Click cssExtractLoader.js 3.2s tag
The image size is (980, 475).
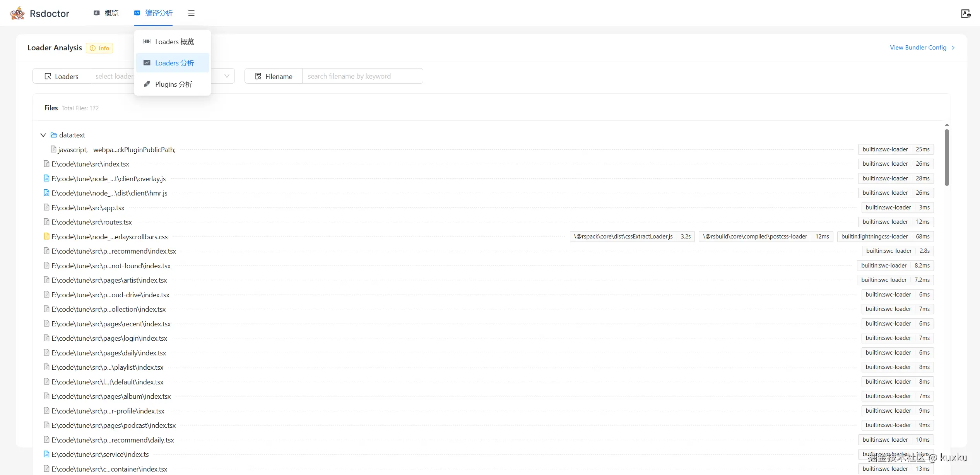click(x=632, y=237)
